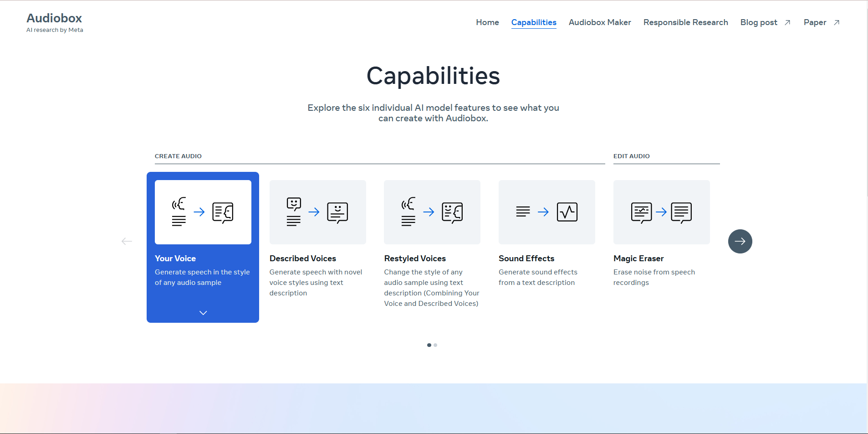Go to the next carousel slide arrow
The image size is (868, 434).
[x=740, y=241]
